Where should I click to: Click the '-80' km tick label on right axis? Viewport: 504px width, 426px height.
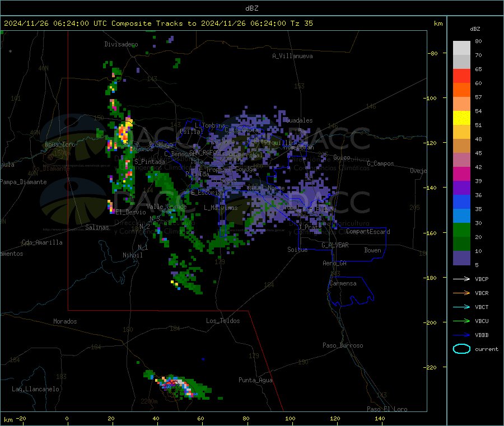point(432,53)
